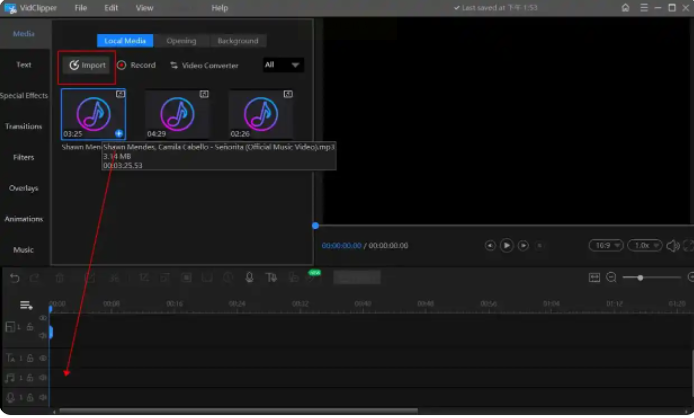
Task: Click the Home icon in title bar
Action: [x=625, y=8]
